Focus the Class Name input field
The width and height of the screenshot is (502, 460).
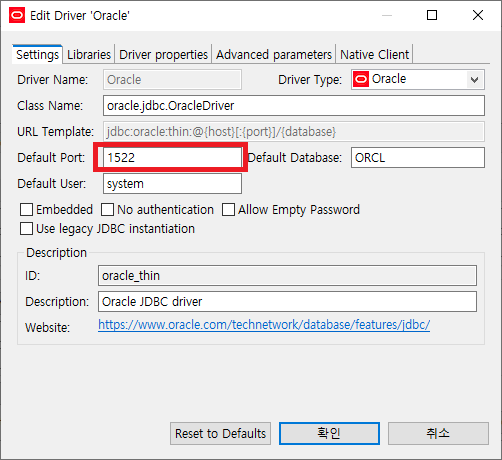[x=294, y=106]
